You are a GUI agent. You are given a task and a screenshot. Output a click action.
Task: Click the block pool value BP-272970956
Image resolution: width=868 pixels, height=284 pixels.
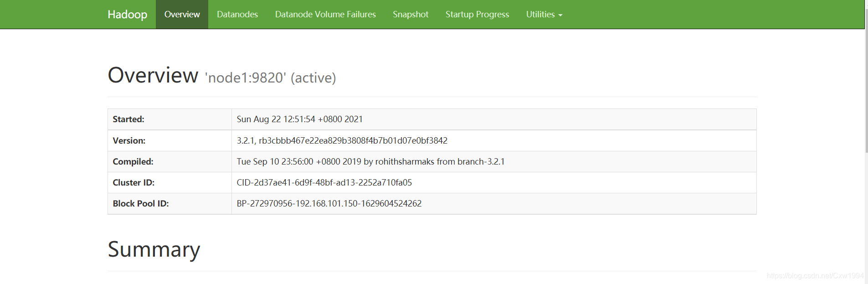(x=329, y=204)
